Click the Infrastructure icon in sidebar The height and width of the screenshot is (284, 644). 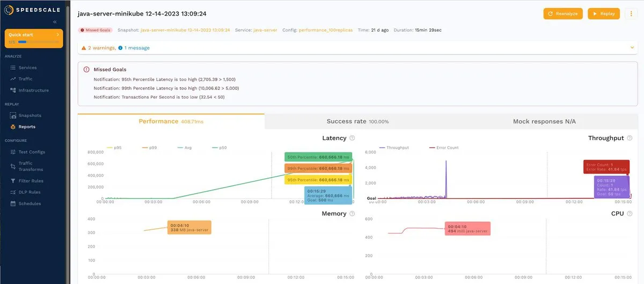13,90
